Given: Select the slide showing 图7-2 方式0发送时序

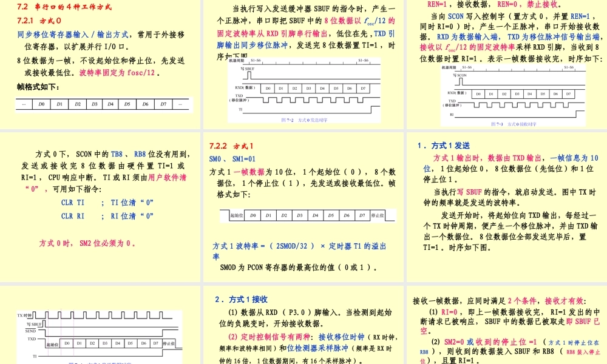Looking at the screenshot, I should (303, 64).
